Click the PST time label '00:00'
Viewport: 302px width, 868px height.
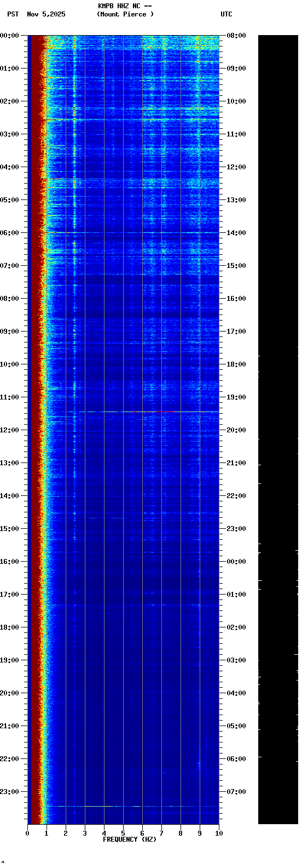point(9,36)
